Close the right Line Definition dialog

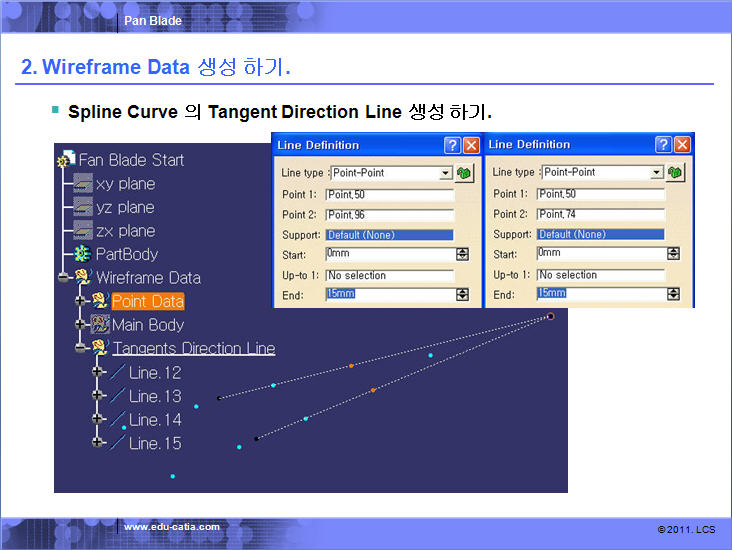coord(682,145)
